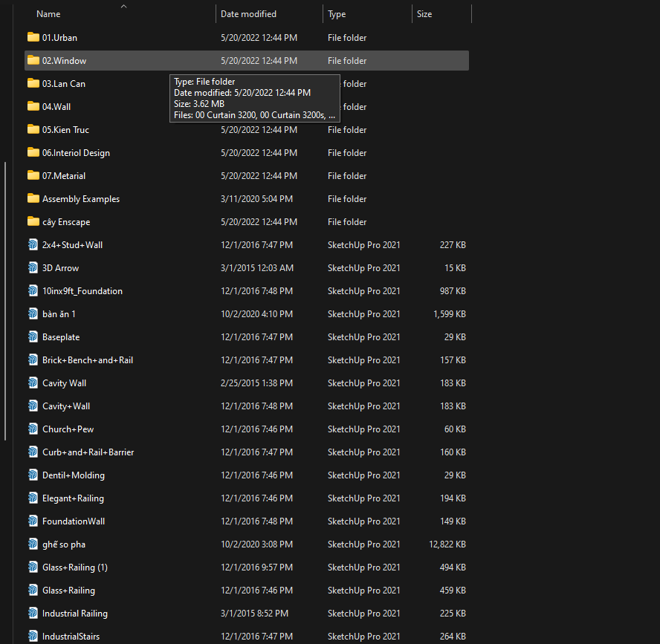Click the SketchUp icon of 2x4+Stud+Wall

33,244
